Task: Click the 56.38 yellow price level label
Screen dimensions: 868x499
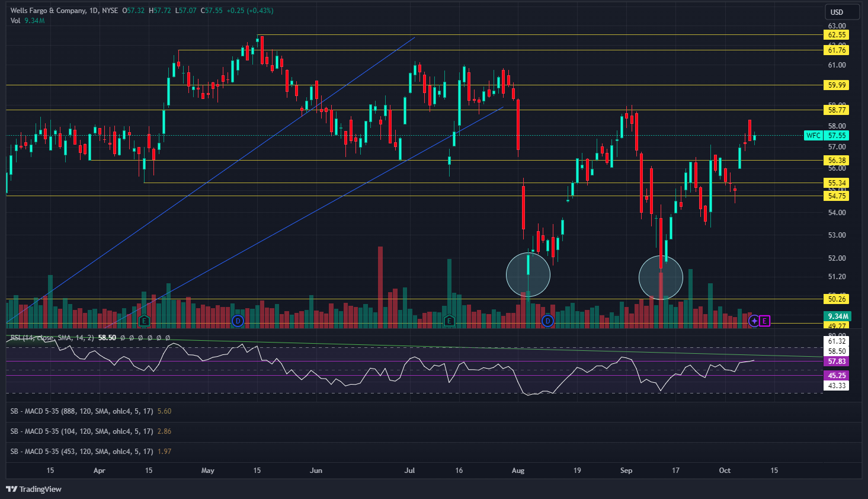Action: (x=837, y=161)
